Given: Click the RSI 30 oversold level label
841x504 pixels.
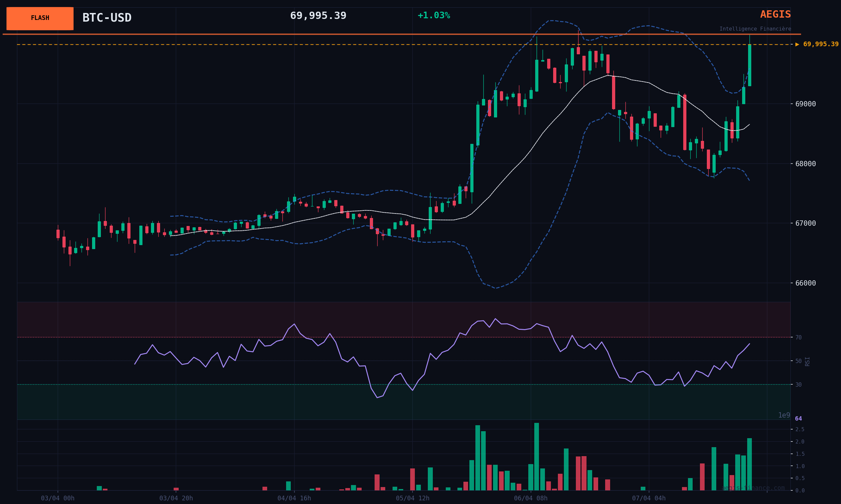Looking at the screenshot, I should click(798, 385).
